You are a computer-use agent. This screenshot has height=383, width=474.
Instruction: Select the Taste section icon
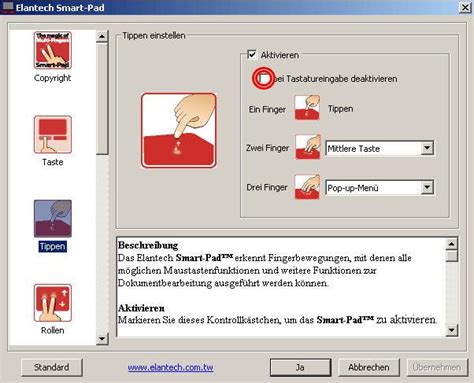53,135
